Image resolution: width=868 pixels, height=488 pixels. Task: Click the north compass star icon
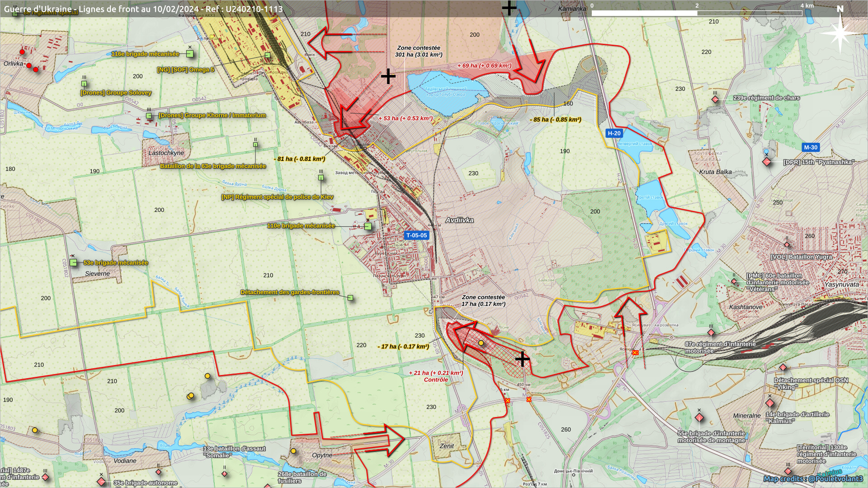(x=840, y=33)
